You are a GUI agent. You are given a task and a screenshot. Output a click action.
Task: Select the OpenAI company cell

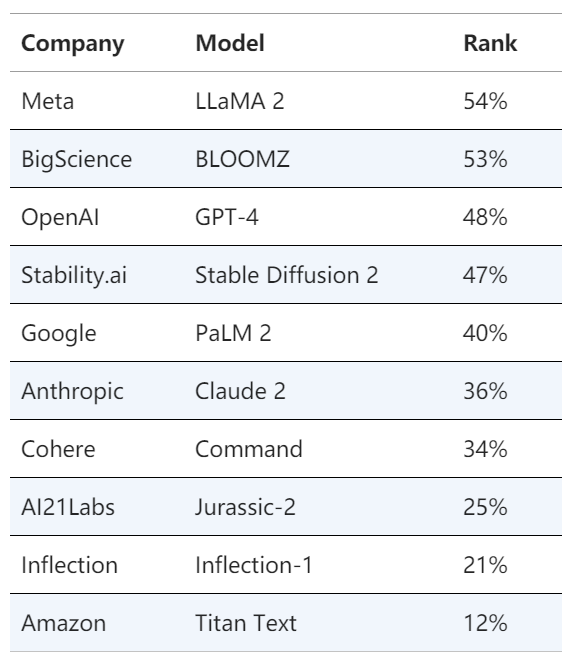click(60, 218)
